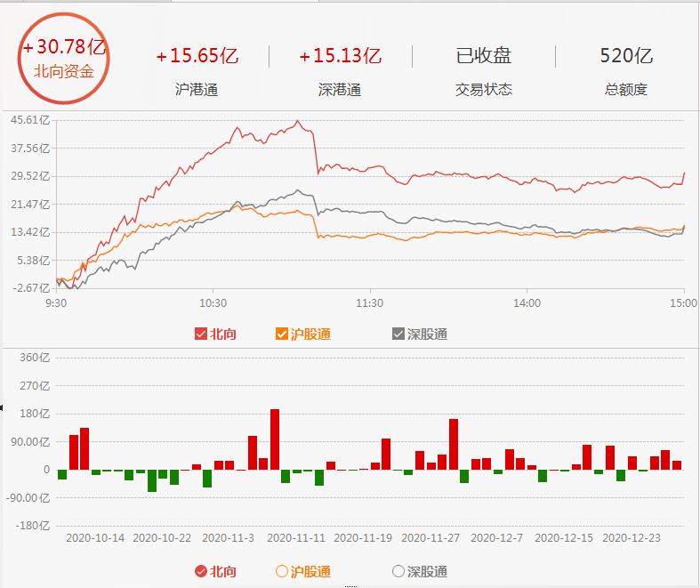Click the -2.67亿 y-axis label
The width and height of the screenshot is (700, 588).
(x=31, y=288)
